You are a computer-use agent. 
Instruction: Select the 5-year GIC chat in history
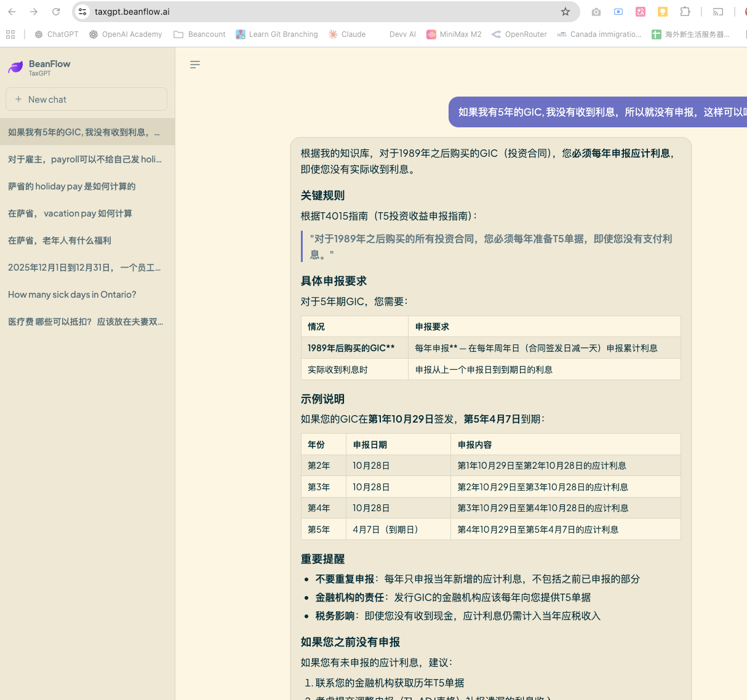coord(84,132)
